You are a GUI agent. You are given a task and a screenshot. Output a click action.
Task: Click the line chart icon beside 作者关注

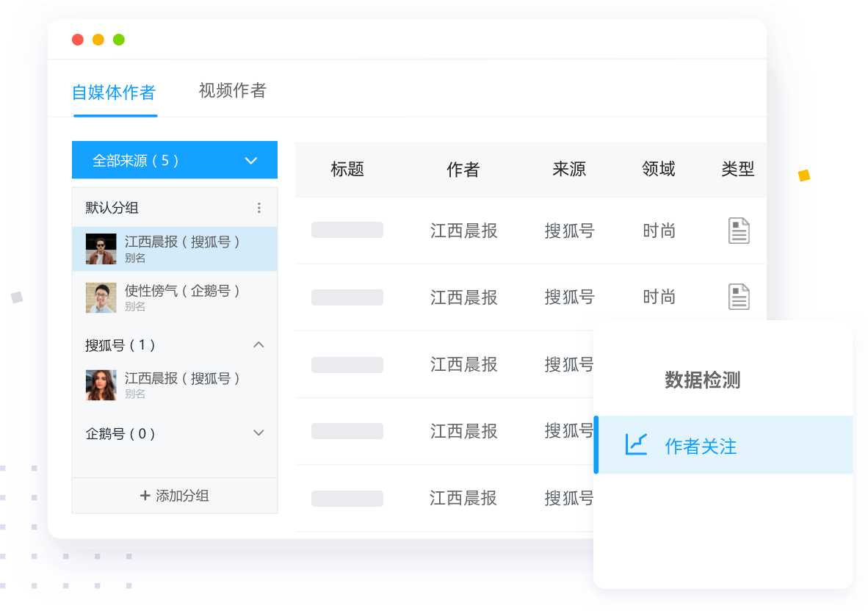(x=636, y=445)
